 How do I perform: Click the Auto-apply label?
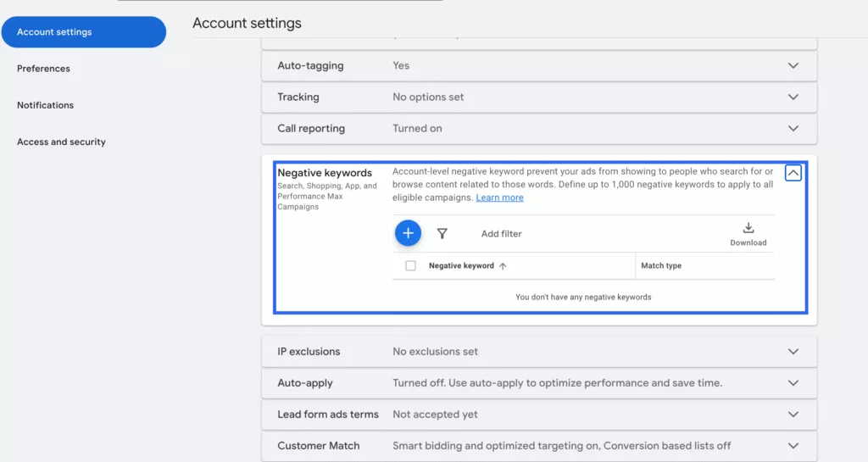coord(304,383)
